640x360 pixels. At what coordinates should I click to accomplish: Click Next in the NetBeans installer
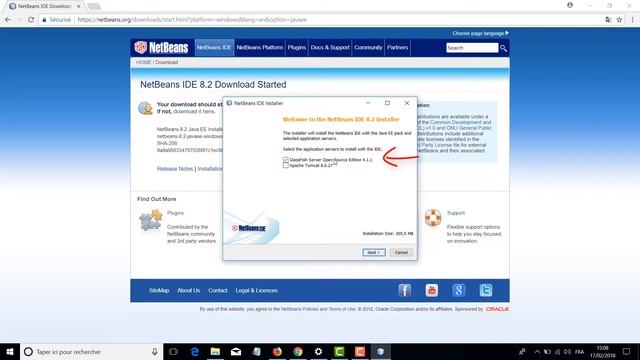(373, 252)
